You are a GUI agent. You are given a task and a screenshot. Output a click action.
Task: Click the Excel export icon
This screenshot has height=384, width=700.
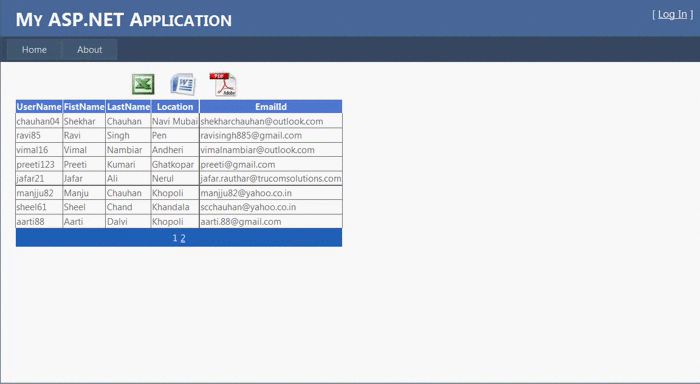143,84
